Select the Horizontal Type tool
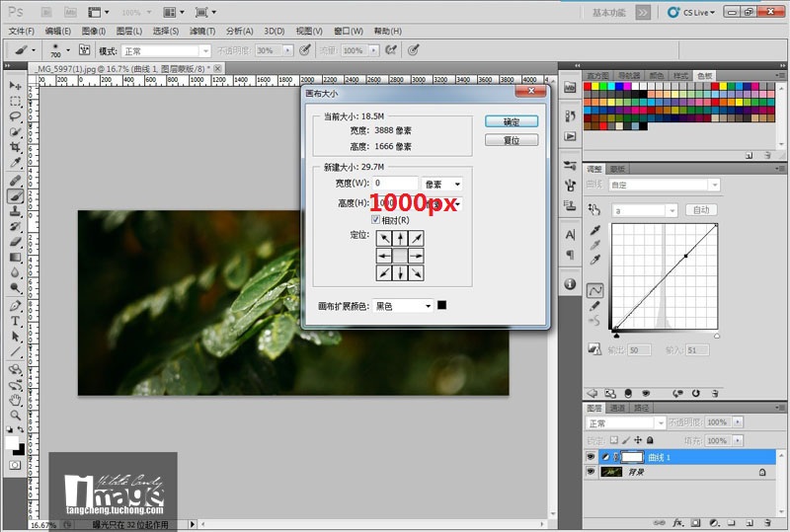This screenshot has height=532, width=790. point(16,321)
